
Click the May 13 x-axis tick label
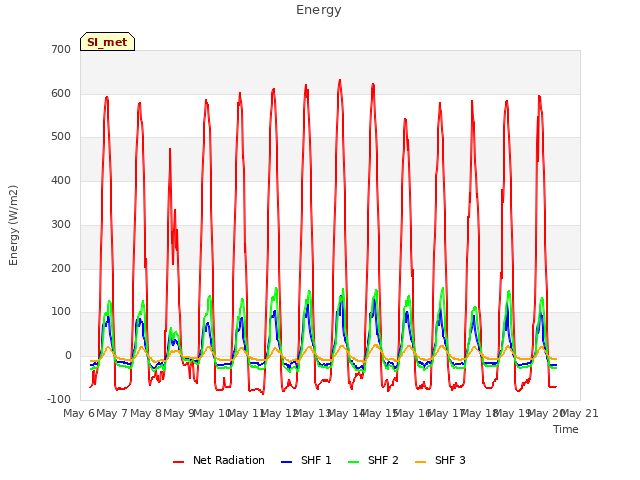tap(312, 413)
